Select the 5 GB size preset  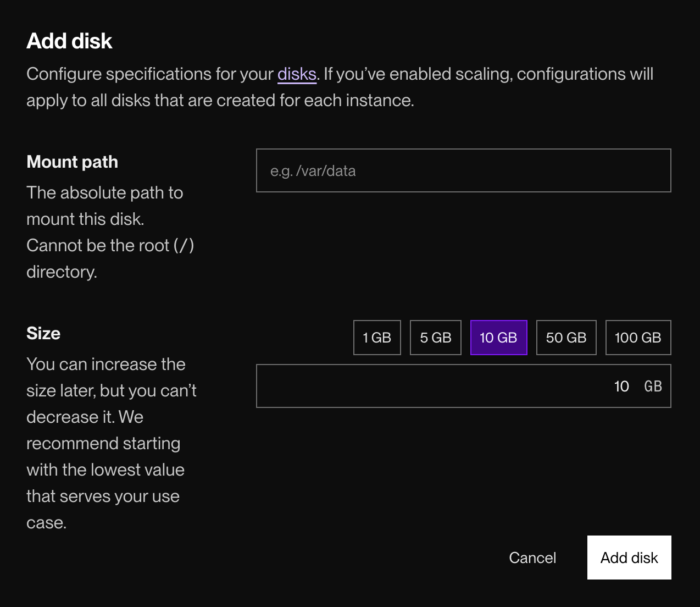[435, 337]
